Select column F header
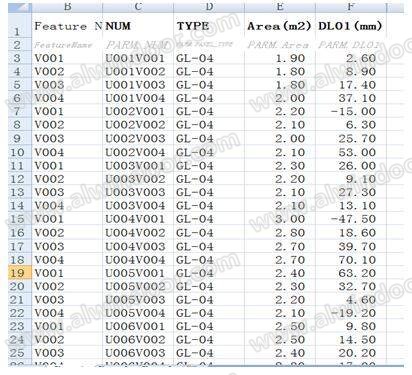This screenshot has height=375, width=412. pos(351,8)
